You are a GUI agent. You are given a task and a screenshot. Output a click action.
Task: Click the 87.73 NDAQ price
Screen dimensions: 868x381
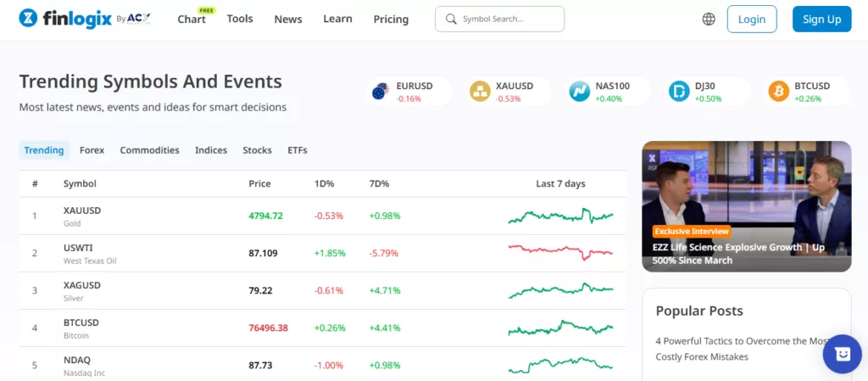[260, 366]
